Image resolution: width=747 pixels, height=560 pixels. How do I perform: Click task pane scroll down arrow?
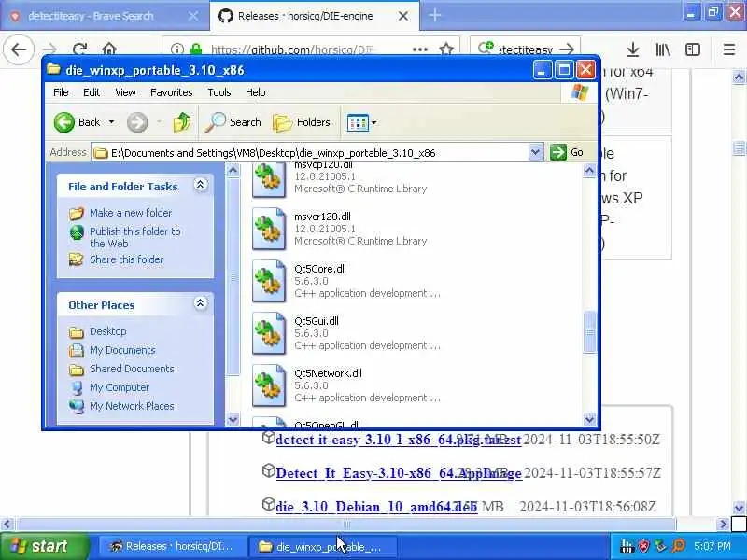point(233,419)
